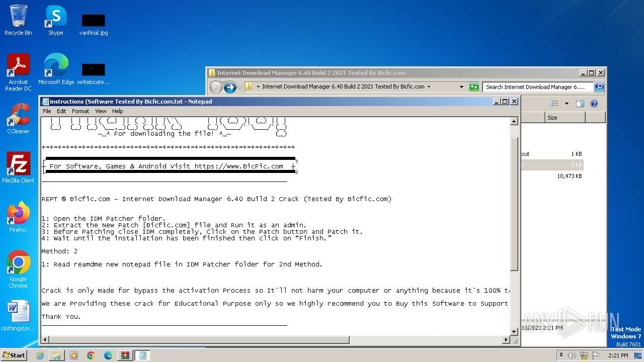Viewport: 644px width, 362px height.
Task: Open the Skype desktop shortcut
Action: pyautogui.click(x=55, y=20)
